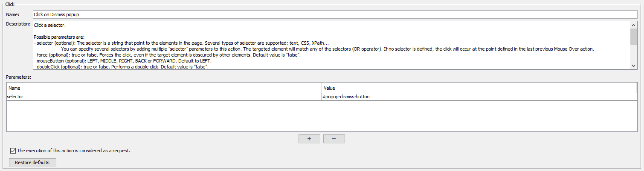Click the description scrollbar thumb

coord(633,36)
